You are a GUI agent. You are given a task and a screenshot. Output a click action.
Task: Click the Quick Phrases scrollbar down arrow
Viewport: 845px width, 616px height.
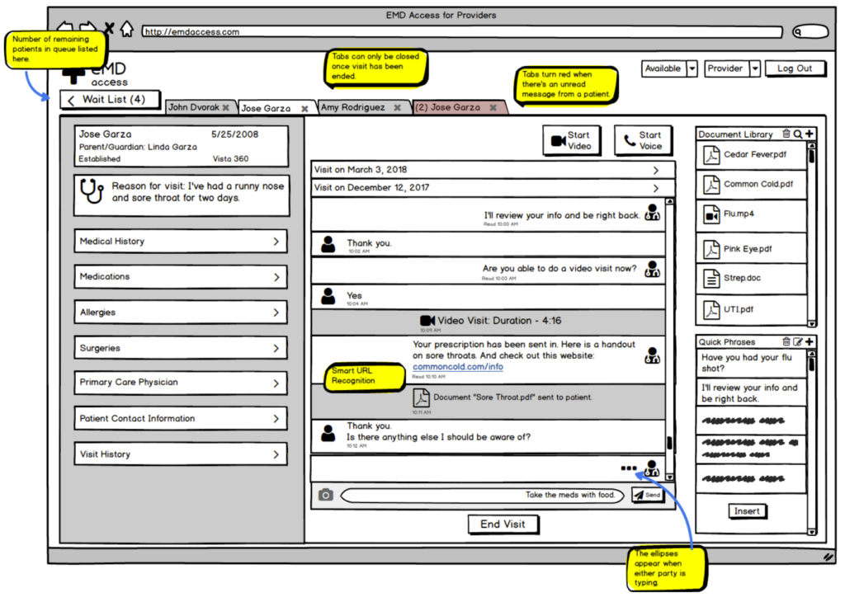point(812,532)
